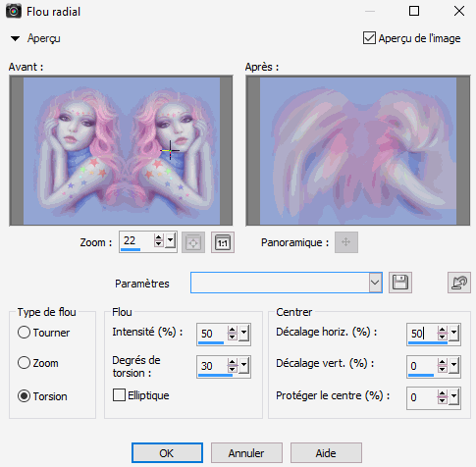Decrease Degrés de torsion with down arrow
476x467 pixels.
(232, 369)
